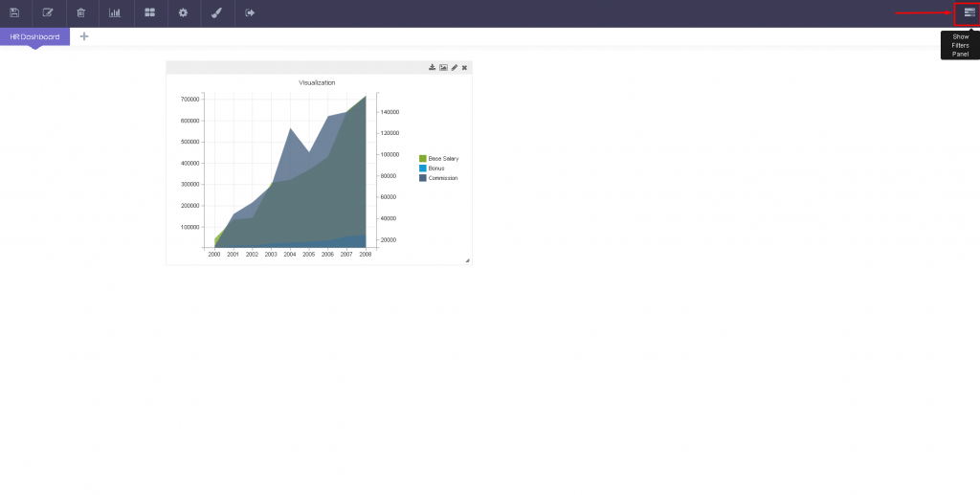This screenshot has width=980, height=495.
Task: Open settings with the gear icon
Action: (x=183, y=13)
